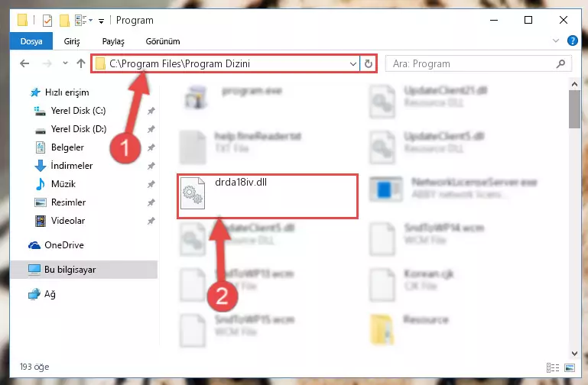
Task: Open the Görünüm ribbon tab
Action: [163, 41]
